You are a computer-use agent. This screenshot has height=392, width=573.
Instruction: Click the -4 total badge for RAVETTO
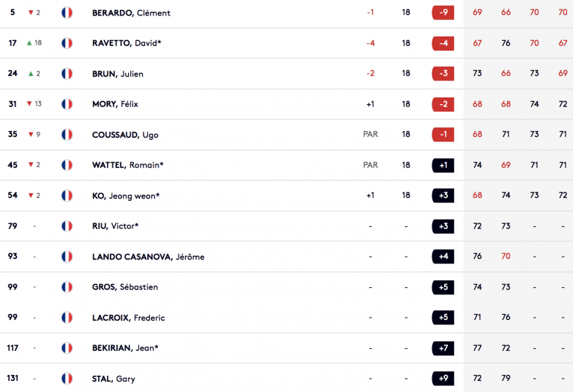(x=443, y=43)
